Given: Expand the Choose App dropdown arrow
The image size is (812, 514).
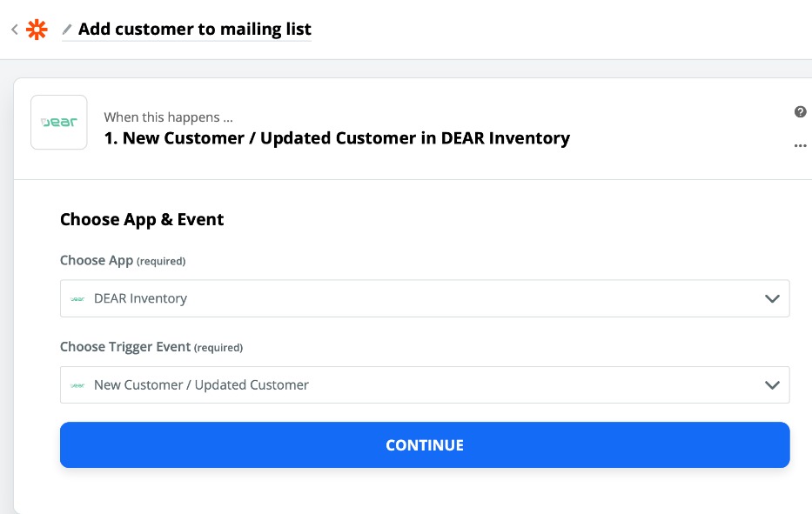Looking at the screenshot, I should click(771, 298).
